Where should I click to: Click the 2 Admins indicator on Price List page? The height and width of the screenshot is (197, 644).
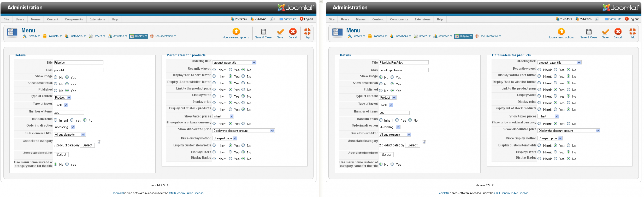[258, 19]
